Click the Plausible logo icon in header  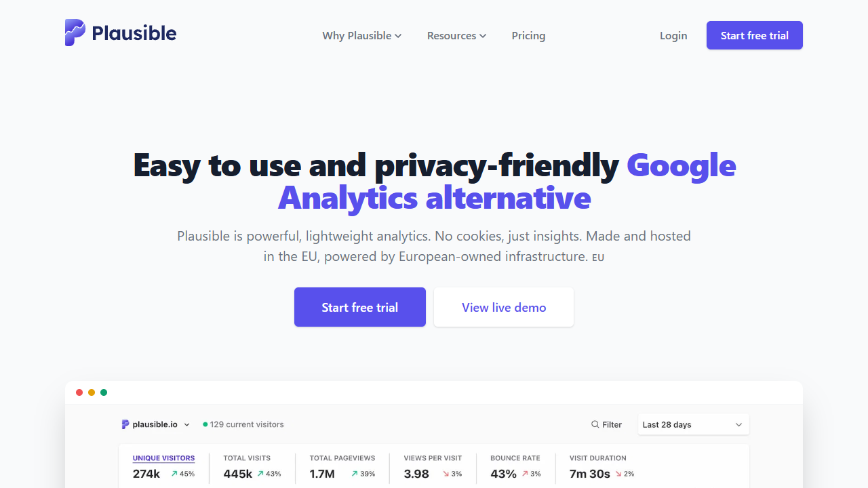(75, 33)
